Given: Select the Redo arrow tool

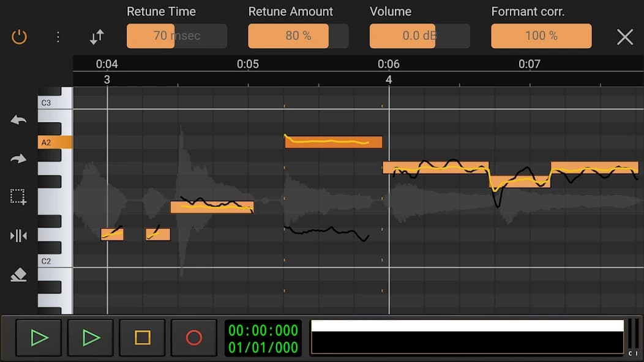Looking at the screenshot, I should [x=18, y=158].
